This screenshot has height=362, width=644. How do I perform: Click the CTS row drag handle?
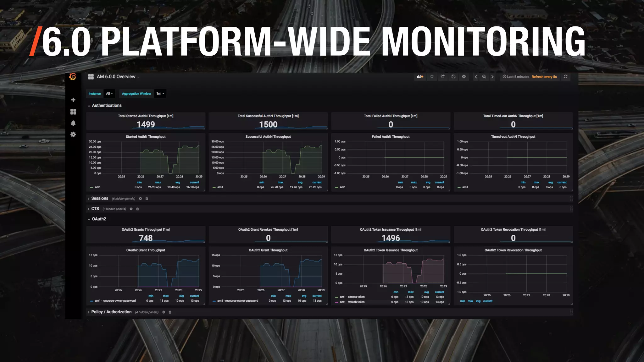tap(571, 209)
